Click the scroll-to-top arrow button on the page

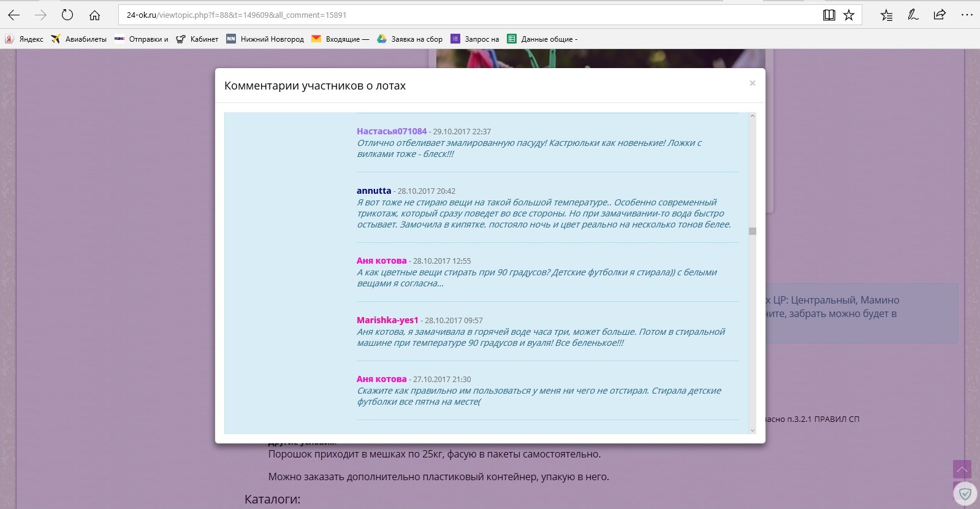(962, 470)
